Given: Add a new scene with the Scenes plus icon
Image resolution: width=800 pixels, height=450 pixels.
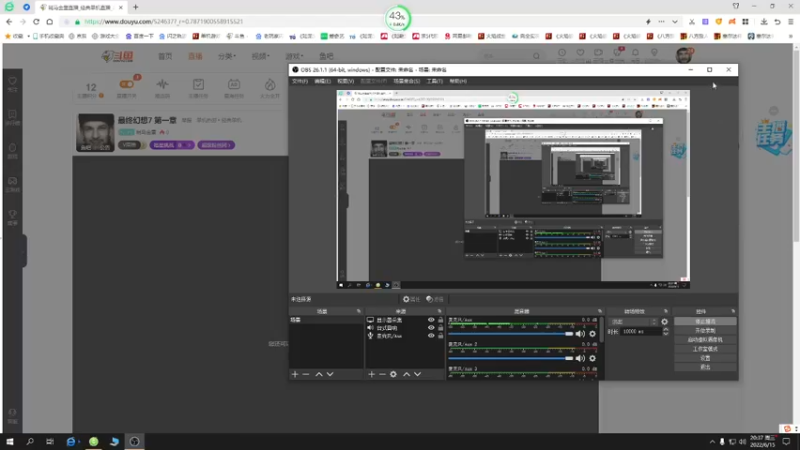Looking at the screenshot, I should (x=295, y=374).
